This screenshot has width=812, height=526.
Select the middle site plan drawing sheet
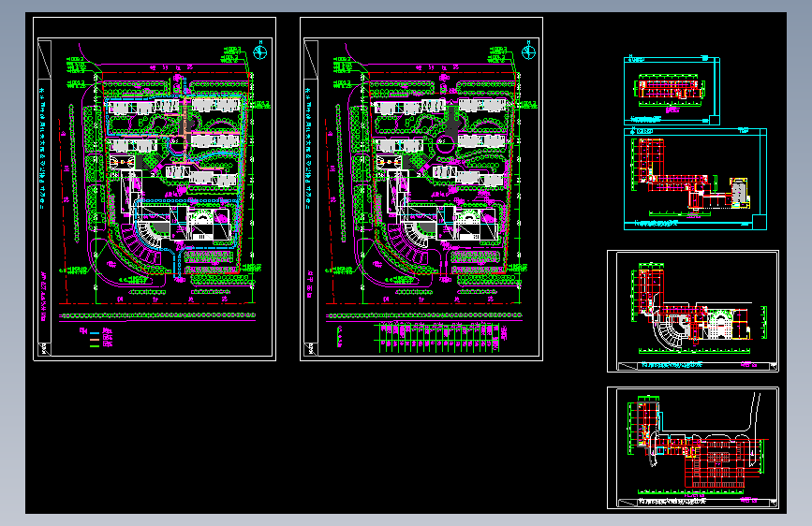click(421, 189)
